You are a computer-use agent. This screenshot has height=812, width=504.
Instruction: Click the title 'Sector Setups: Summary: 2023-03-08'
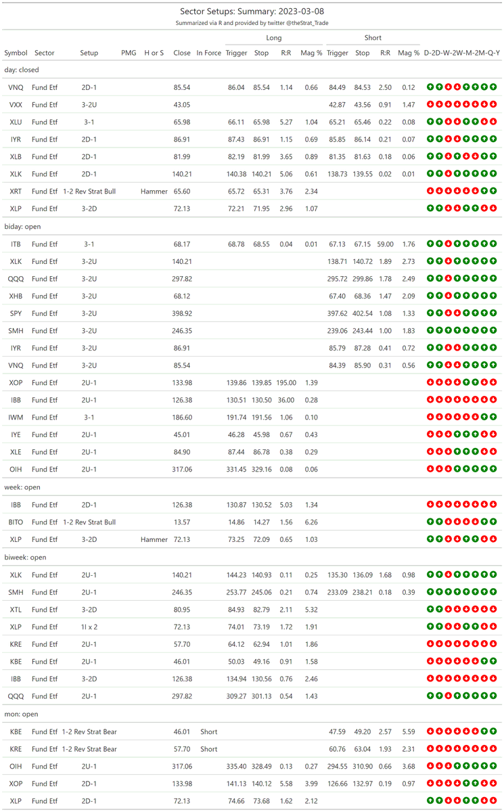pyautogui.click(x=252, y=12)
